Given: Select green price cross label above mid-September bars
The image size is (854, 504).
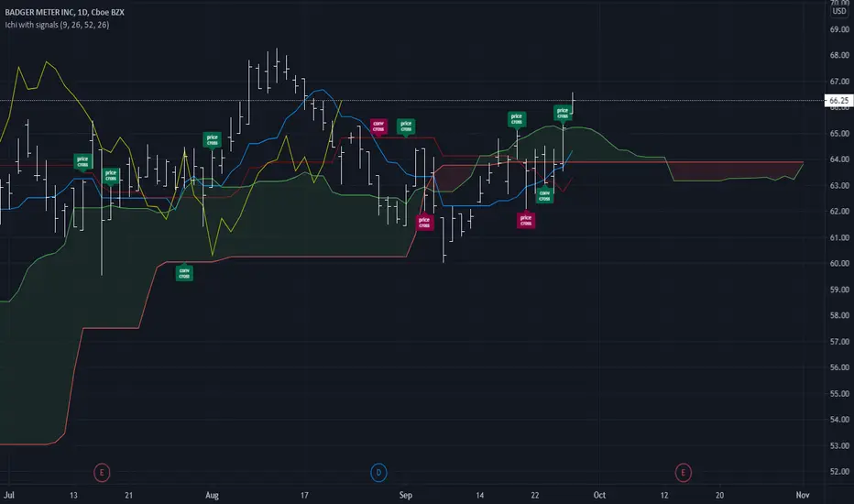Looking at the screenshot, I should (x=516, y=119).
